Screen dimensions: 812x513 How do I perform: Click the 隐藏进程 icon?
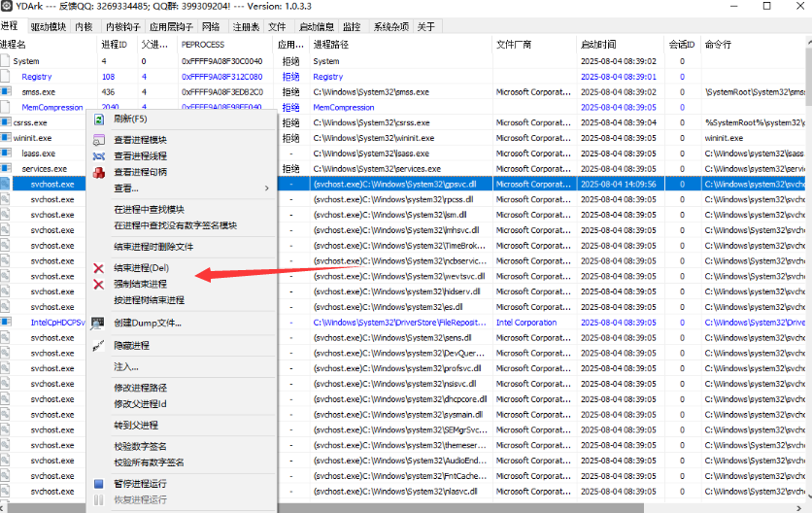pos(98,345)
